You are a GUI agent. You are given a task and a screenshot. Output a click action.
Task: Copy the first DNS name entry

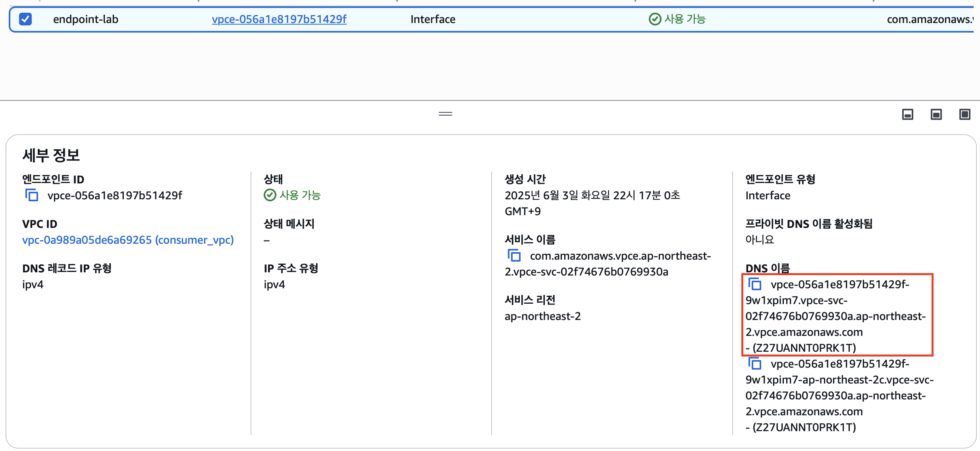pos(755,284)
